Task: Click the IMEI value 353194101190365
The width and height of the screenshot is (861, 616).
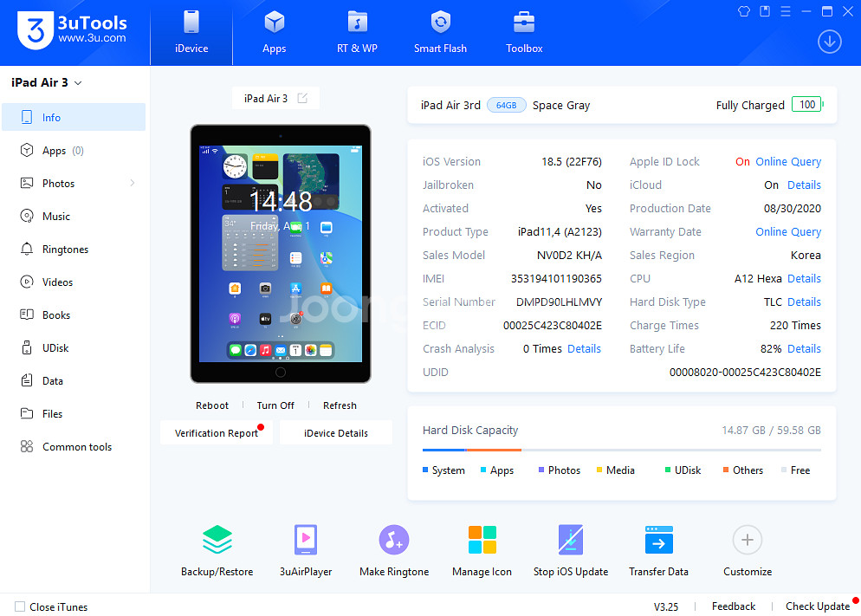Action: tap(556, 278)
